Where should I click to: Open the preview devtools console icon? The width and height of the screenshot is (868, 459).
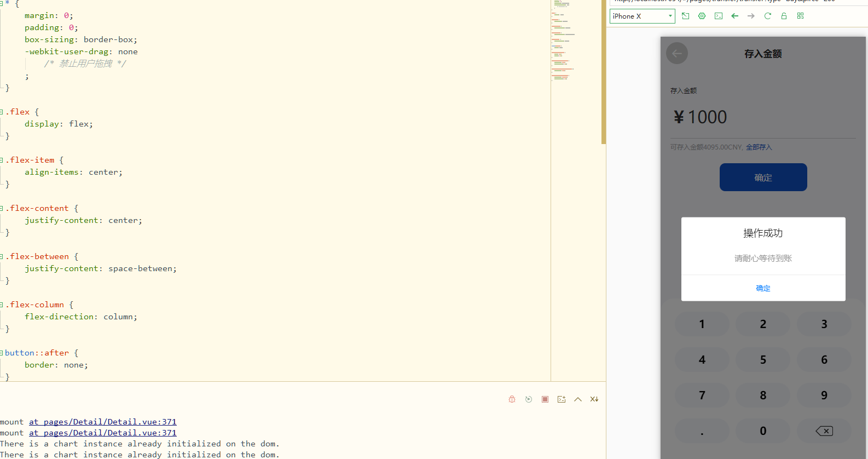tap(719, 16)
